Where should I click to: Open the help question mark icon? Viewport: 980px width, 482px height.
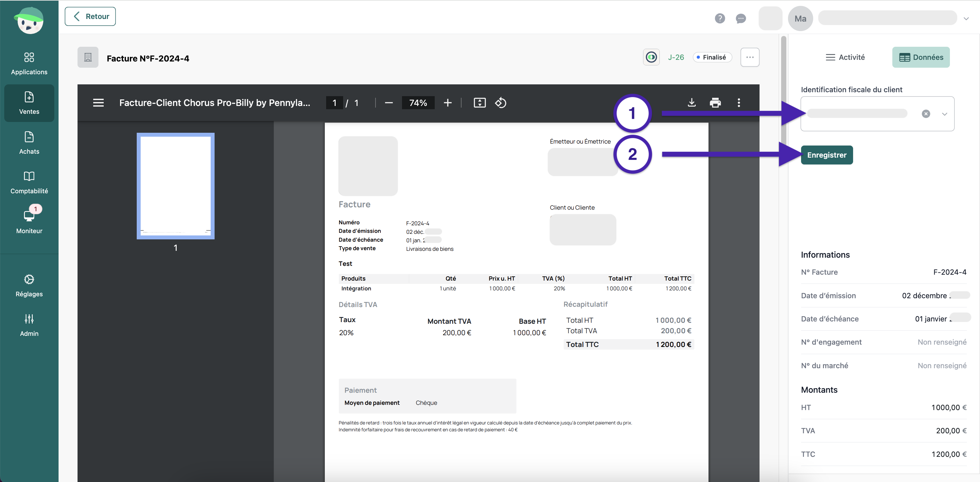[x=719, y=18]
